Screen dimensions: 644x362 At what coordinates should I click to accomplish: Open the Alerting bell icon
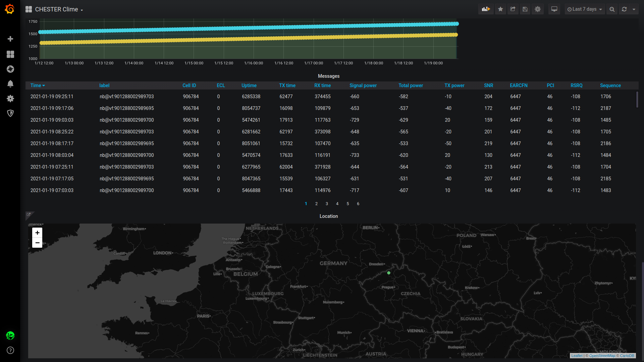[x=10, y=84]
